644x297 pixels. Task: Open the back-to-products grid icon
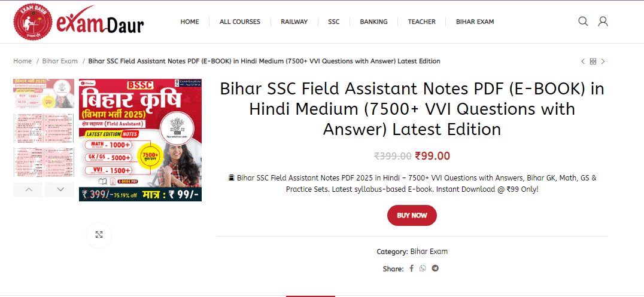593,62
